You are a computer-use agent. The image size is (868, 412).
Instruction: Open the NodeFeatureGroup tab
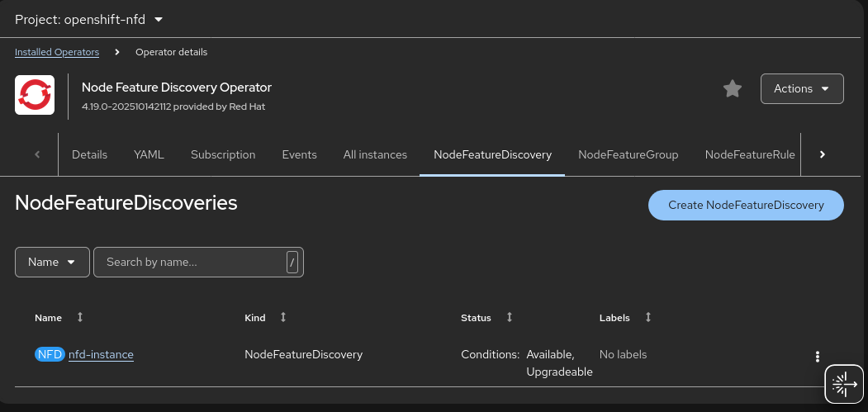point(628,154)
